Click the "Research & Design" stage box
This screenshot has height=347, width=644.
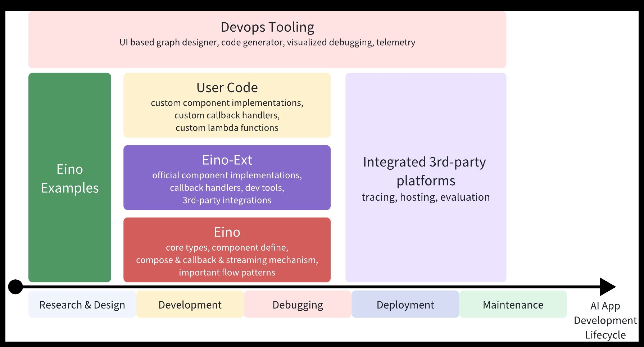point(82,304)
